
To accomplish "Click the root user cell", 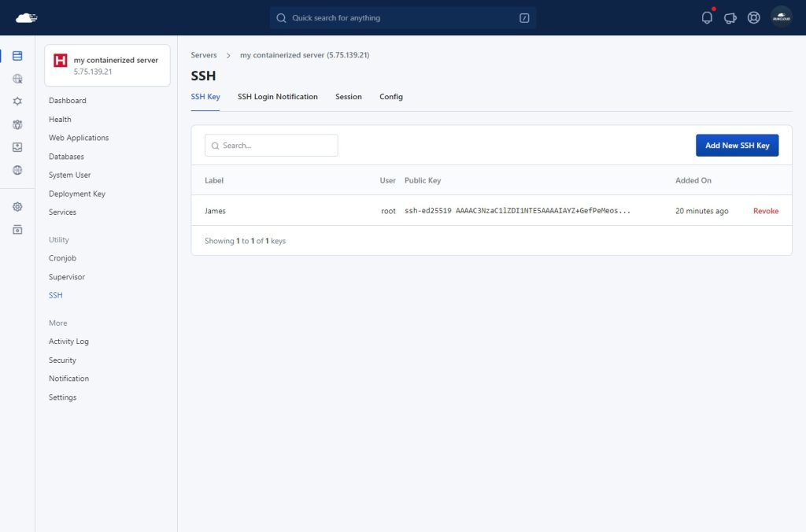I will 388,211.
